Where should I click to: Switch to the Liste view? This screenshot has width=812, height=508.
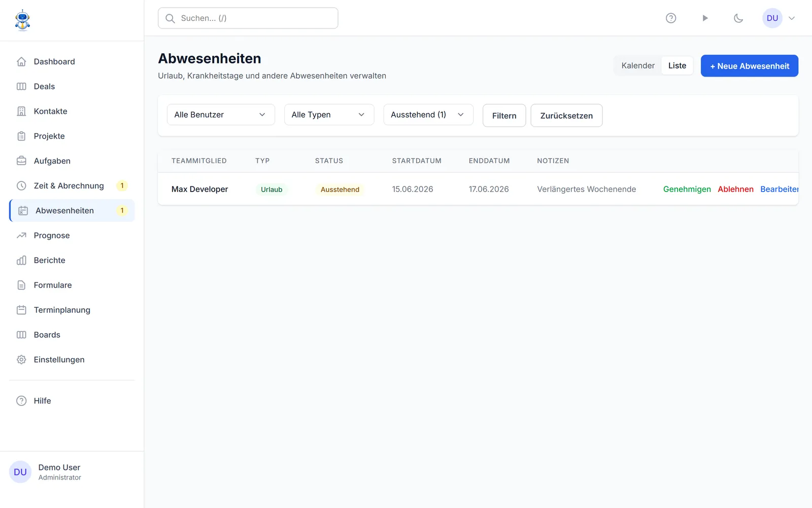(677, 66)
